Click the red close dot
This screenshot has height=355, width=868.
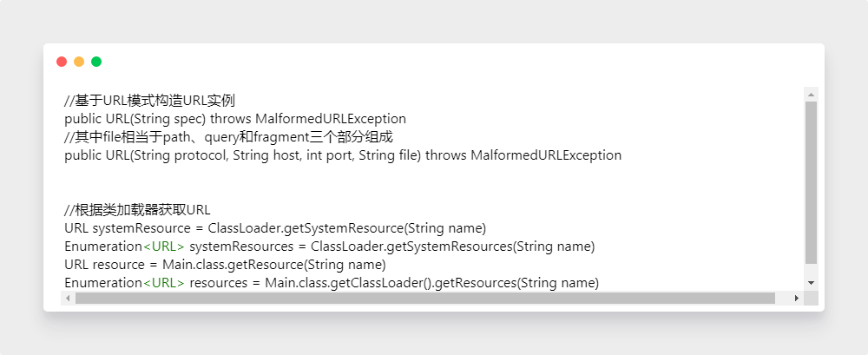(x=62, y=62)
